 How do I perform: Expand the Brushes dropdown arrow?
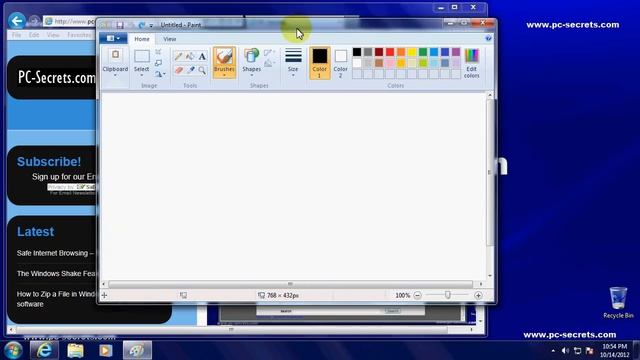point(224,75)
